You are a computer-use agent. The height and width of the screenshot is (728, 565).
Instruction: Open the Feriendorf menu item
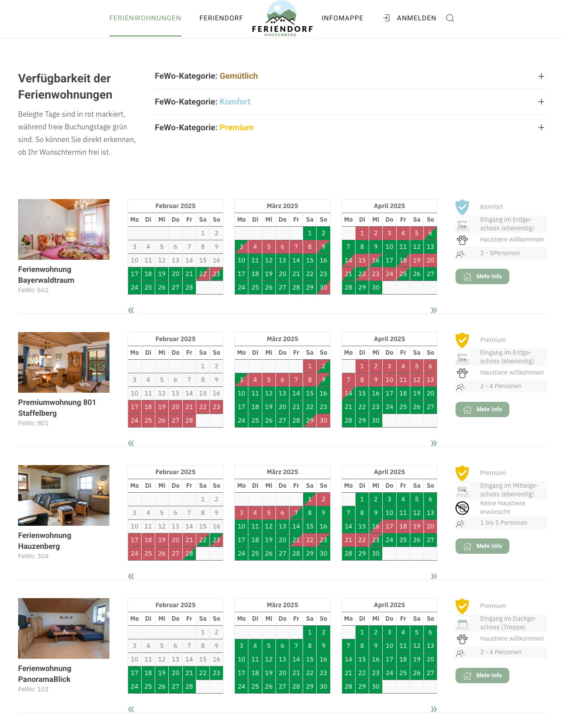click(x=221, y=18)
